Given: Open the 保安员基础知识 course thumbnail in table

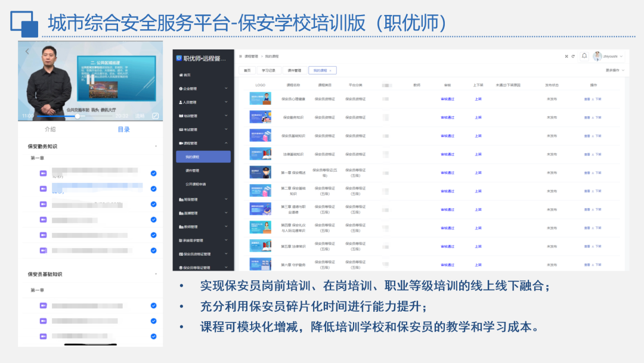Looking at the screenshot, I should [x=261, y=136].
